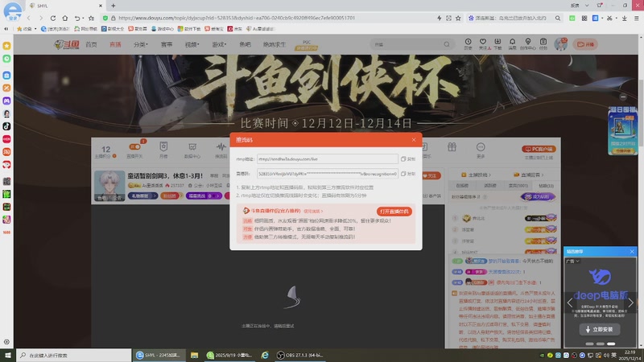Click the gift box icon in streamer toolbar
The height and width of the screenshot is (362, 644).
coord(452,147)
